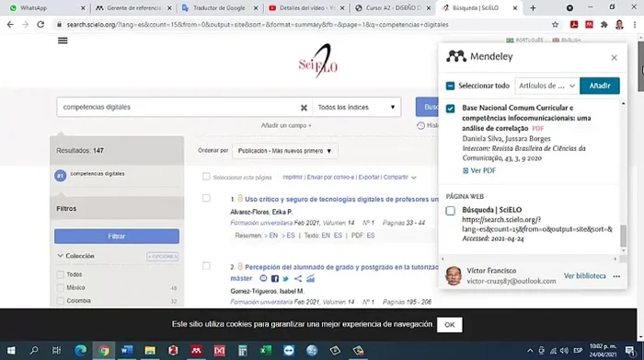
Task: Select checkbox for result 2
Action: pyautogui.click(x=206, y=266)
